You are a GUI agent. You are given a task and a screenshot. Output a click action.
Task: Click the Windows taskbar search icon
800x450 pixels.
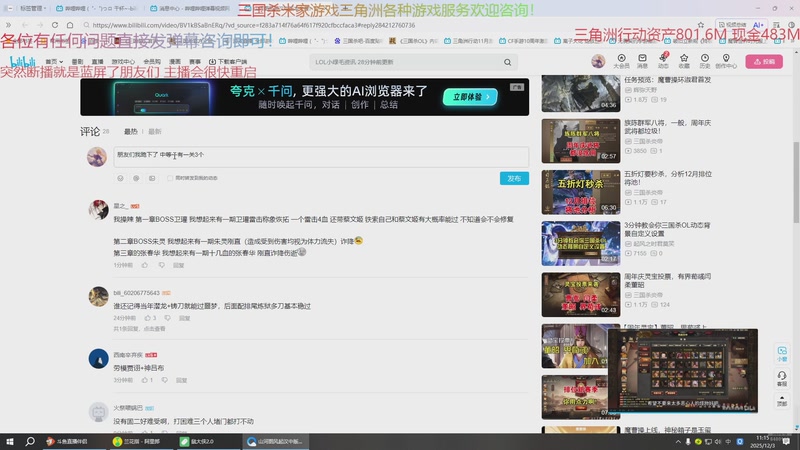[30, 441]
